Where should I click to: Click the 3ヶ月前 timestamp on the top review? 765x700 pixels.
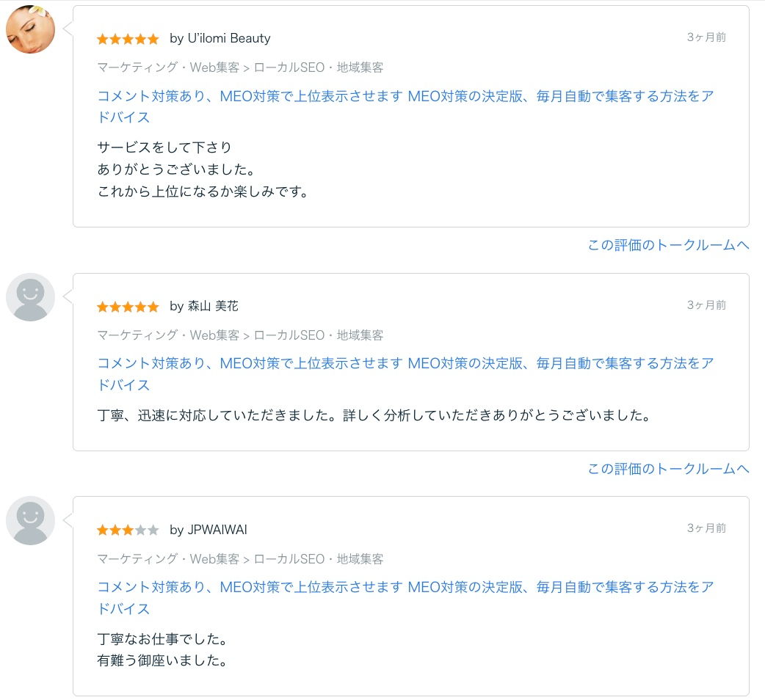coord(707,37)
